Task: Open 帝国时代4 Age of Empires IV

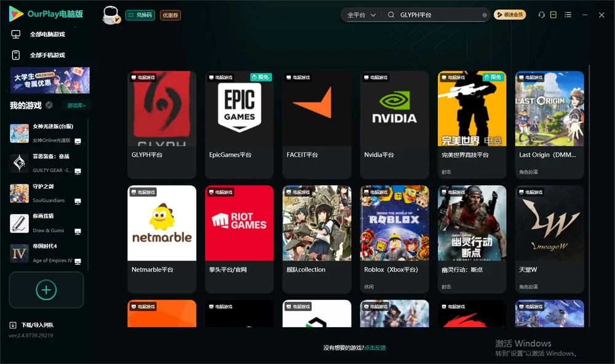Action: [x=46, y=253]
